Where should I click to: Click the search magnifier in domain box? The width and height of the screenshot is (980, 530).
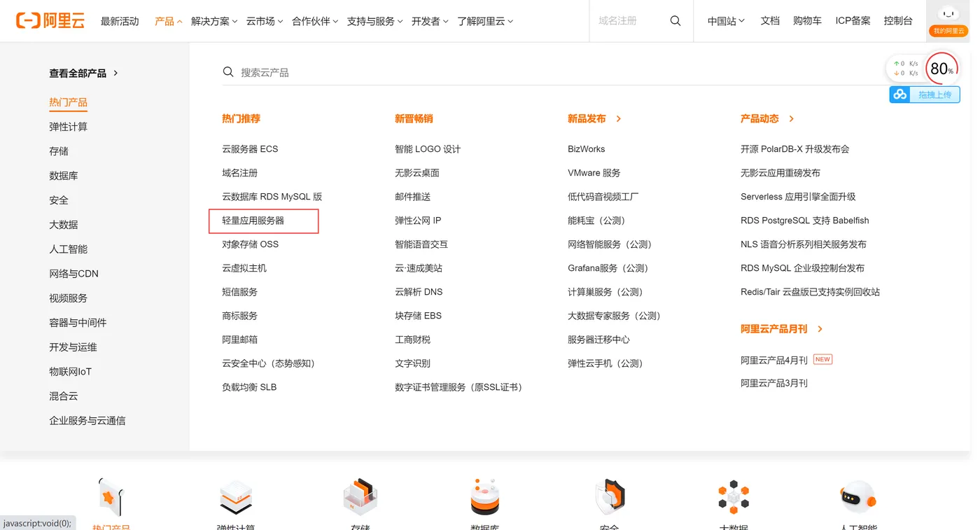(675, 21)
